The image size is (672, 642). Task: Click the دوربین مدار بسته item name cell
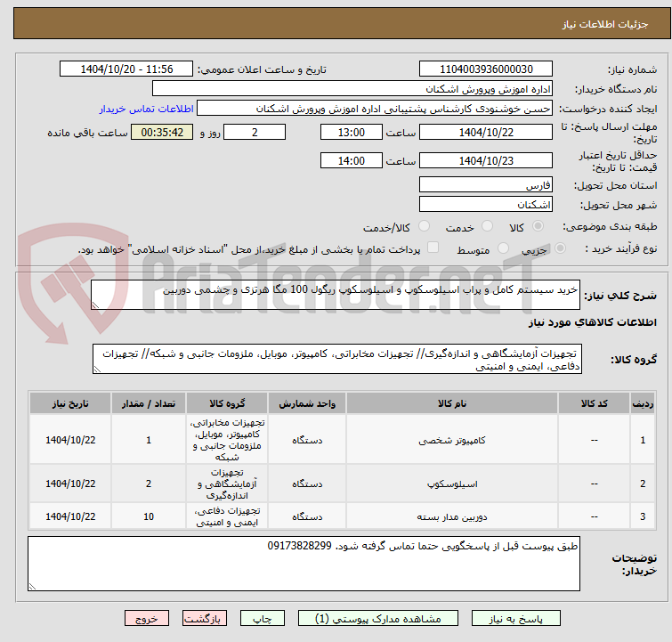tap(452, 516)
